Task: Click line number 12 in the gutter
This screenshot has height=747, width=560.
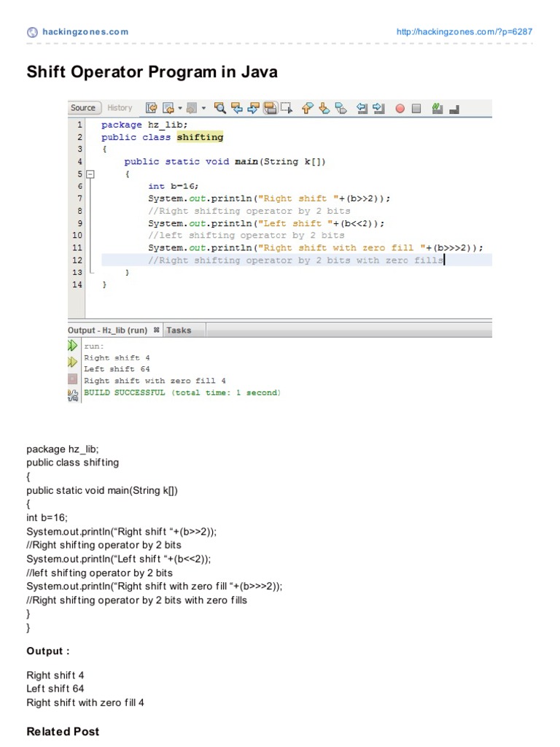Action: pos(77,260)
